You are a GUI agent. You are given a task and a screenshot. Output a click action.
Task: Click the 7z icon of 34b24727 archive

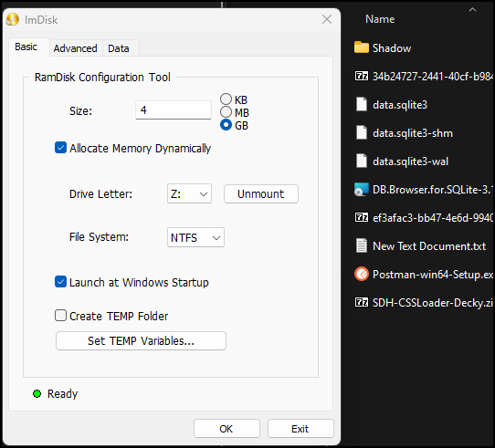point(361,76)
